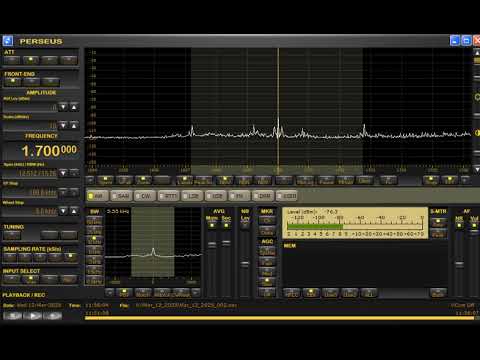Click the lit button below the filter display

(x=124, y=293)
